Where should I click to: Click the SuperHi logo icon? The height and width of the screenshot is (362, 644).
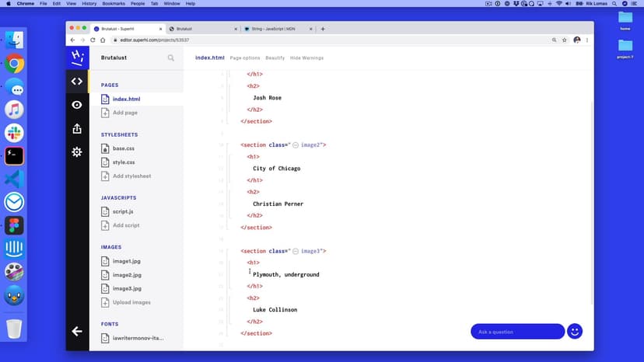(76, 57)
